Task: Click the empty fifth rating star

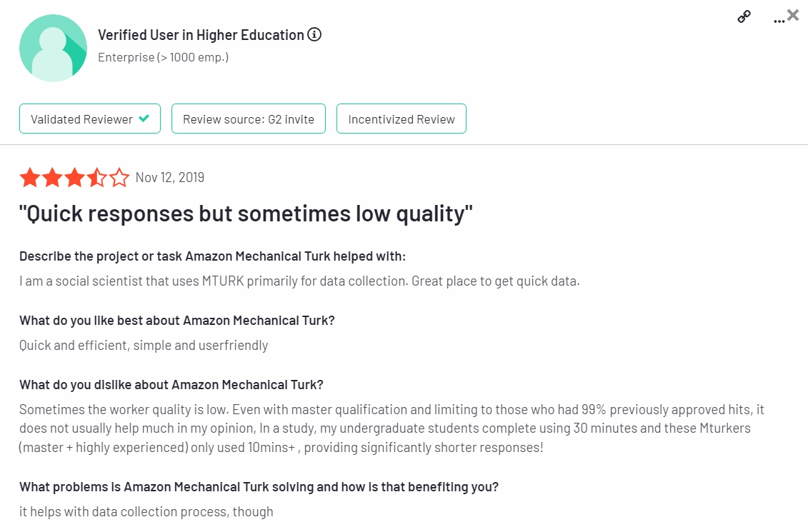Action: click(x=119, y=178)
